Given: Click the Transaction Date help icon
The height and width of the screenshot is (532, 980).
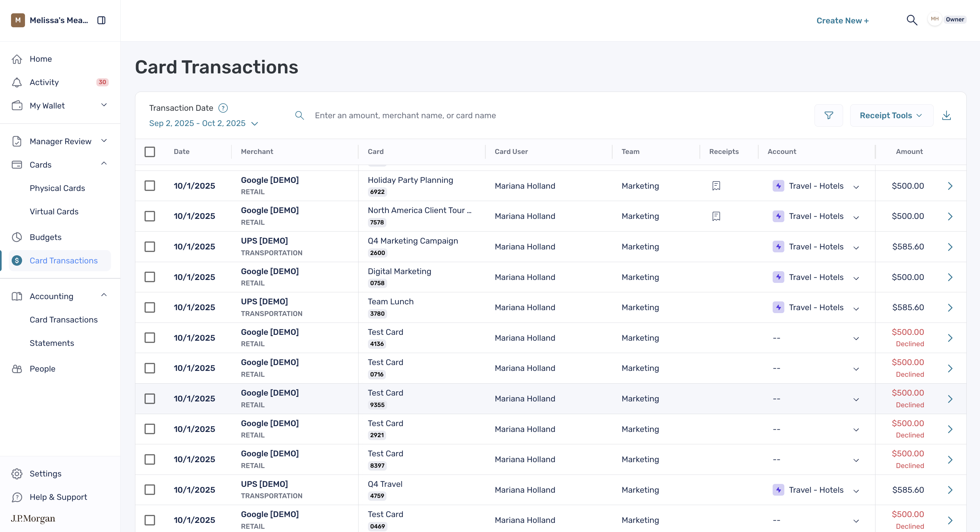Looking at the screenshot, I should [223, 108].
